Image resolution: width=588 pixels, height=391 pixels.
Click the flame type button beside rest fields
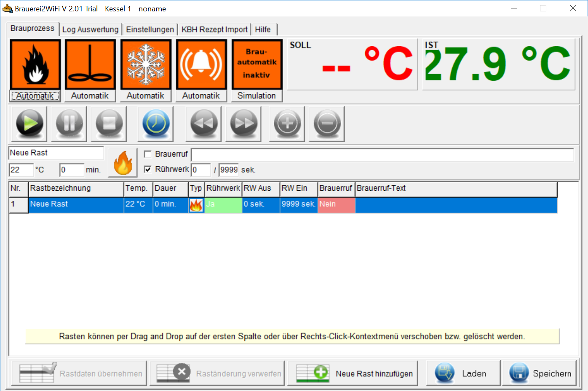tap(123, 162)
